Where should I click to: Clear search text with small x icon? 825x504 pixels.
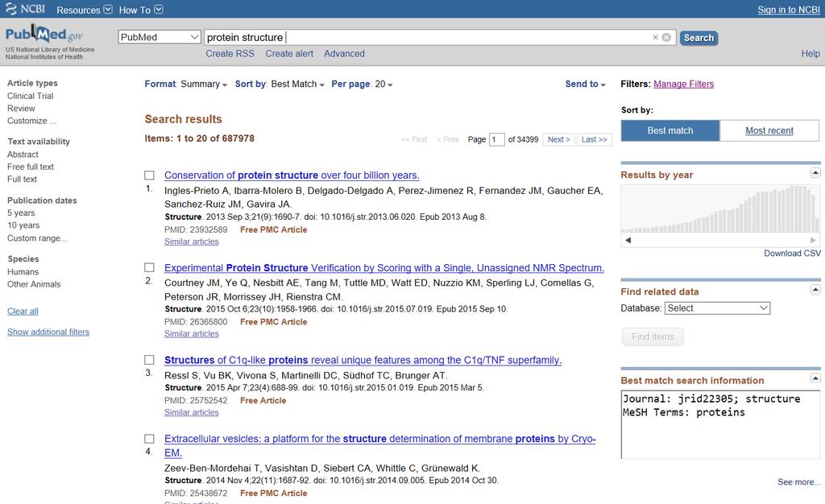(656, 37)
